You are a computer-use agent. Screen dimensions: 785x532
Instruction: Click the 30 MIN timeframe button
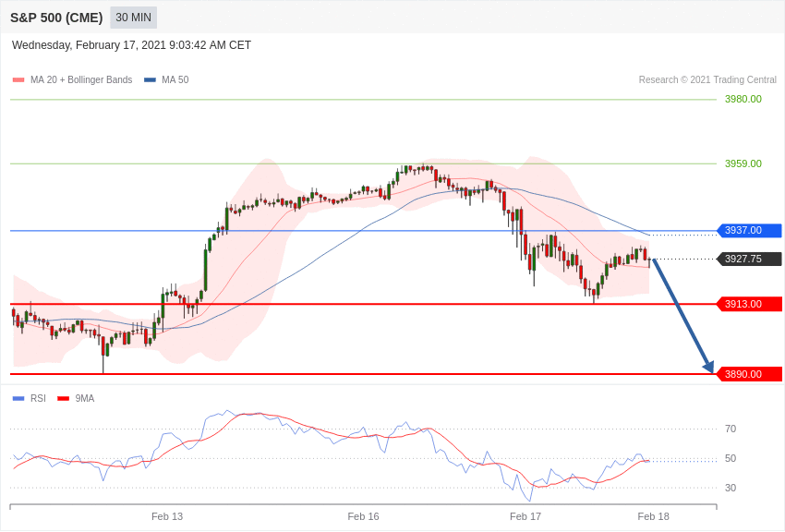point(133,18)
